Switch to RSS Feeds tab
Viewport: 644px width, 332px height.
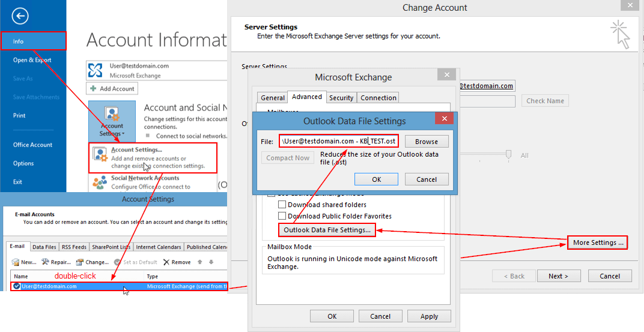74,247
